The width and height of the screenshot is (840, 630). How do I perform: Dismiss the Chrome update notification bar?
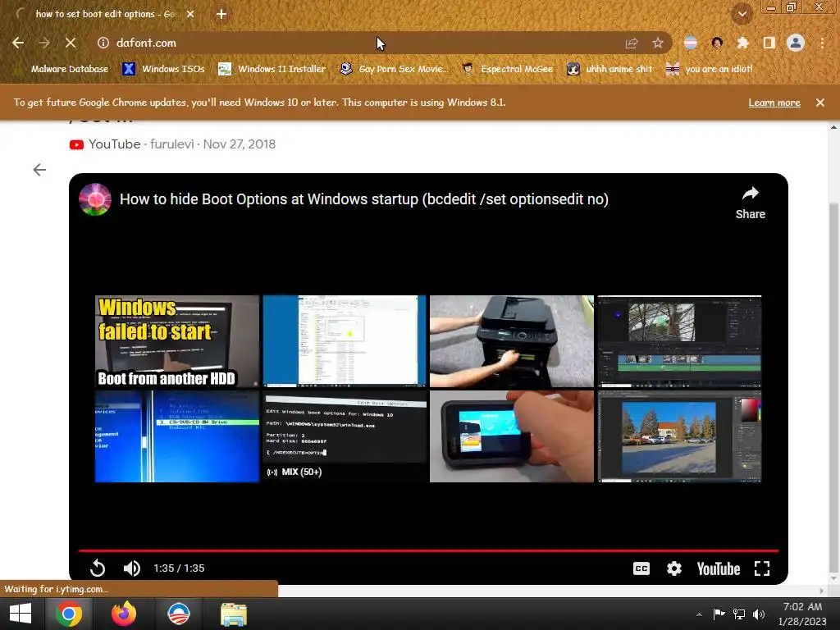click(x=820, y=103)
